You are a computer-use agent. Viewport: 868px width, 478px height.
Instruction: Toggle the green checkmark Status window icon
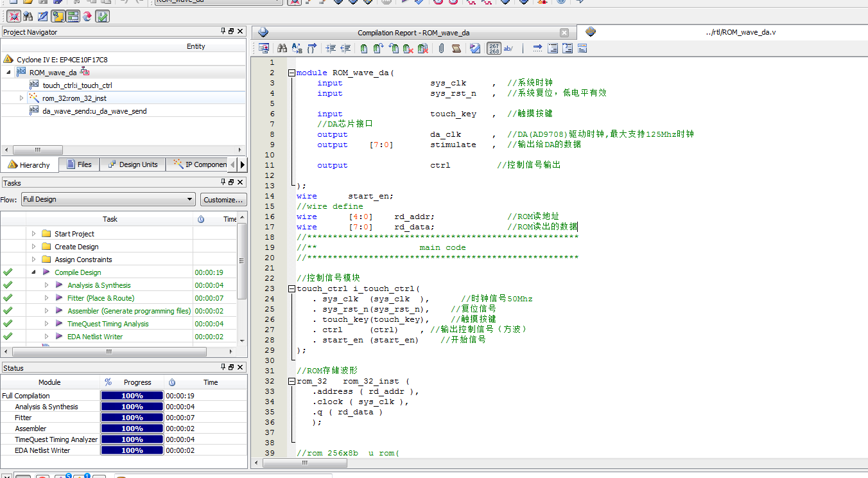[102, 16]
